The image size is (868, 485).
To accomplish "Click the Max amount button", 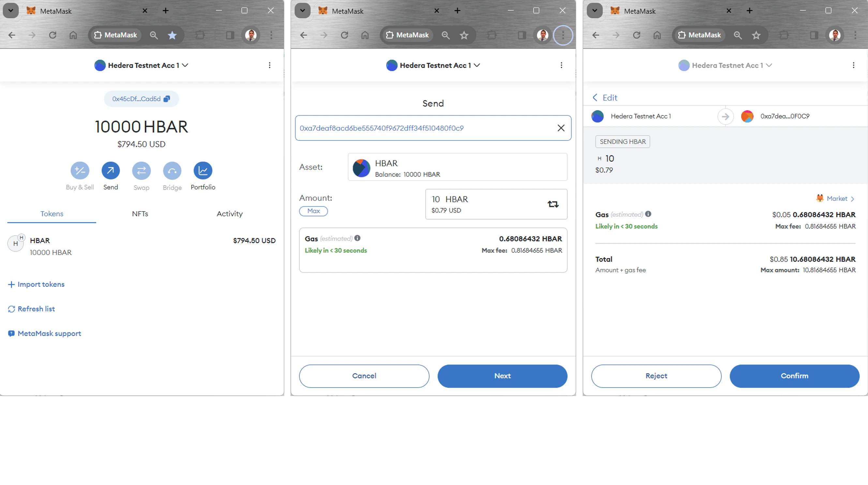I will coord(313,211).
